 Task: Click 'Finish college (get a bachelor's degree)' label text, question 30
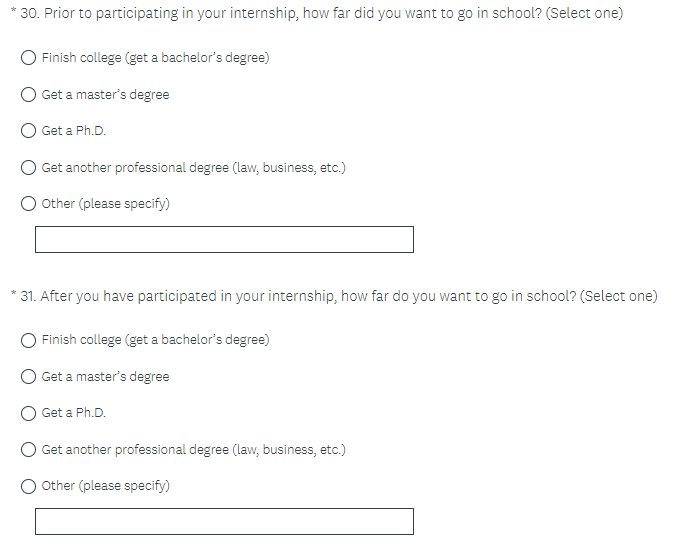155,58
